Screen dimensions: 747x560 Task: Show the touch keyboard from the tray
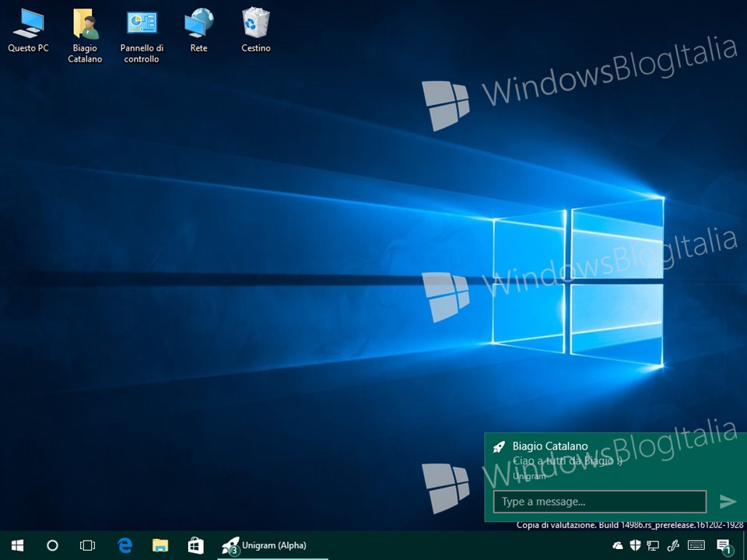[x=696, y=545]
